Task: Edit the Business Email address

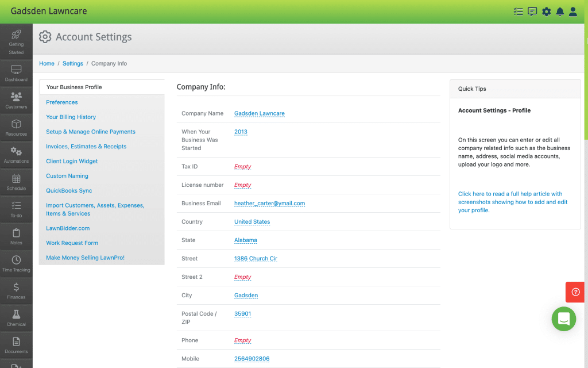Action: [270, 203]
